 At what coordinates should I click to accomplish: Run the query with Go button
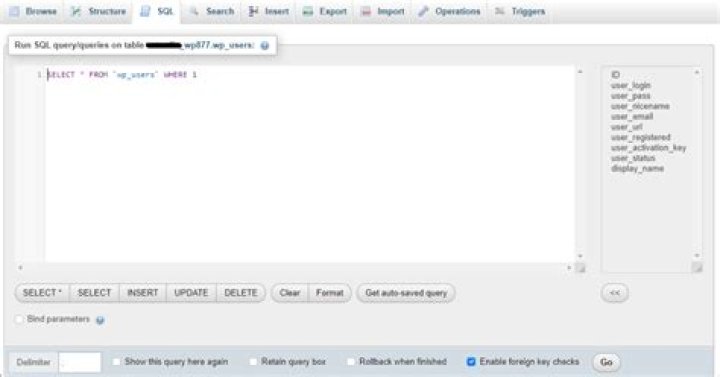(x=606, y=362)
